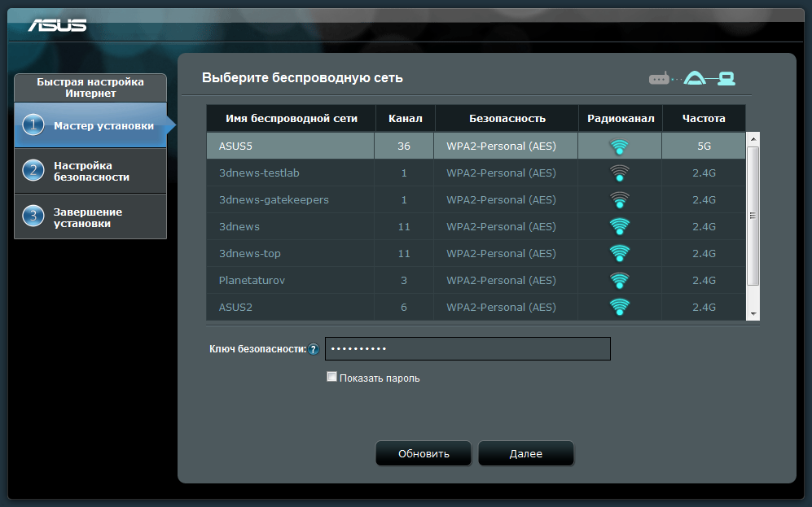Click the Радиоканал column header
Image resolution: width=812 pixels, height=507 pixels.
point(621,119)
